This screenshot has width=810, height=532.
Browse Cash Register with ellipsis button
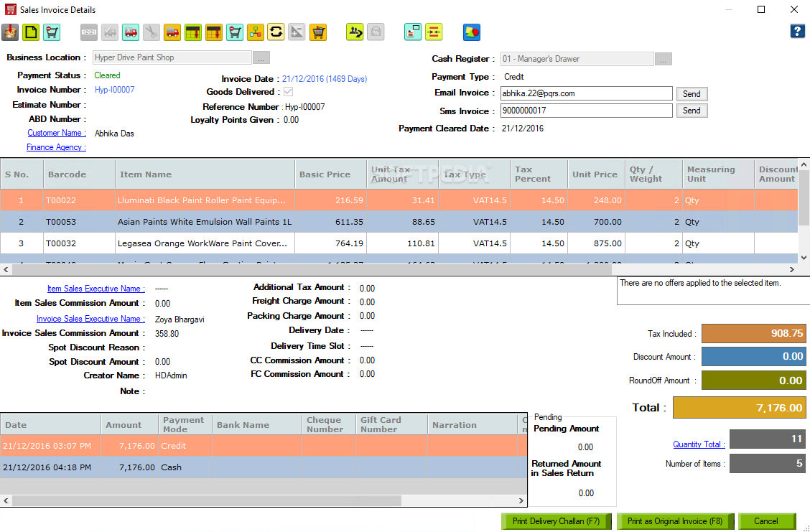tap(664, 59)
